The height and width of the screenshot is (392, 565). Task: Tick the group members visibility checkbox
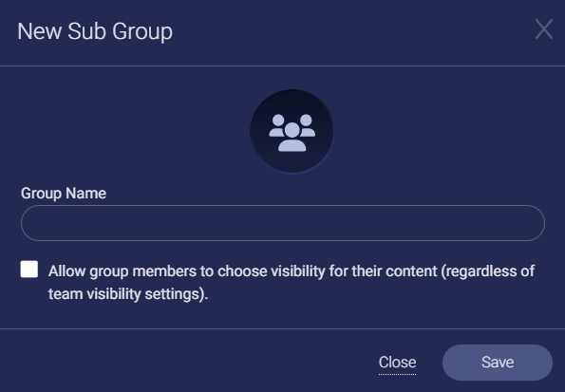coord(29,270)
